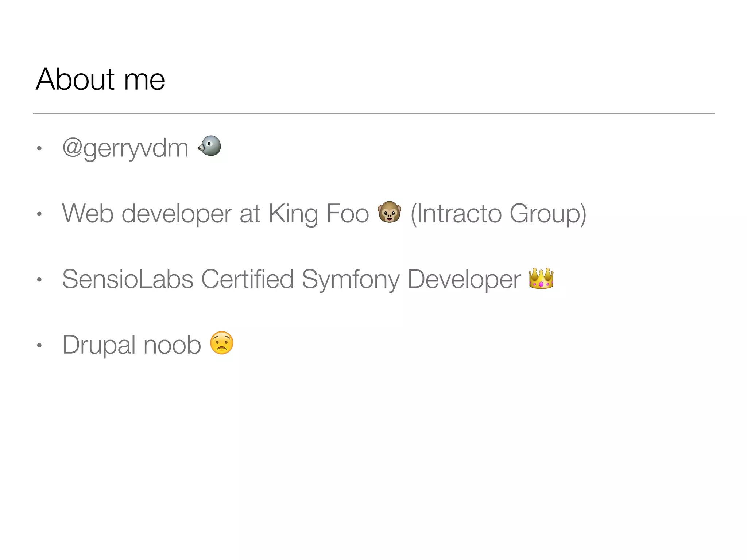Viewport: 747px width, 560px height.
Task: Click the "(Intracto Group)" text
Action: pos(498,214)
